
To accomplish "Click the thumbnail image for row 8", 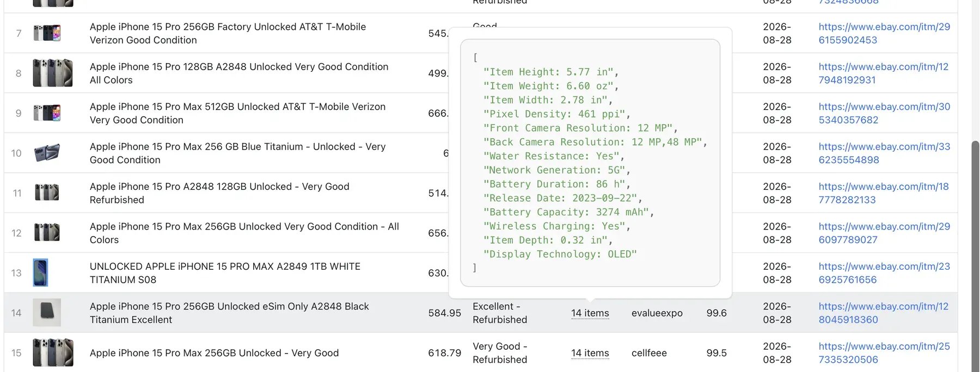I will pos(53,73).
